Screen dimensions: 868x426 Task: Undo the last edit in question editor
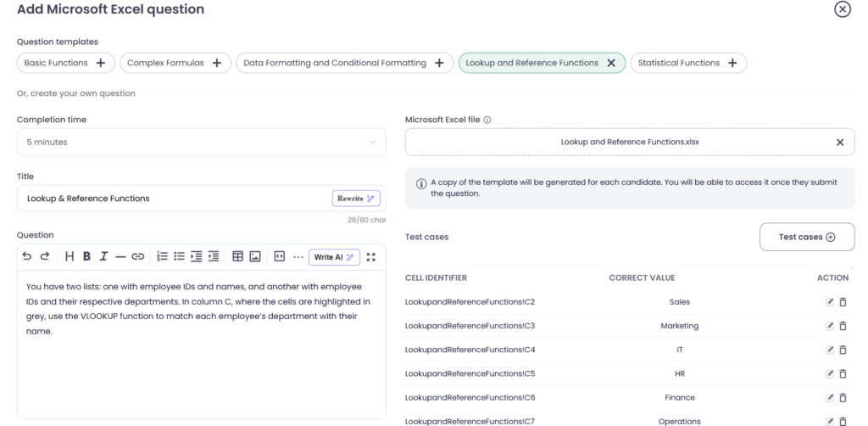click(x=26, y=256)
